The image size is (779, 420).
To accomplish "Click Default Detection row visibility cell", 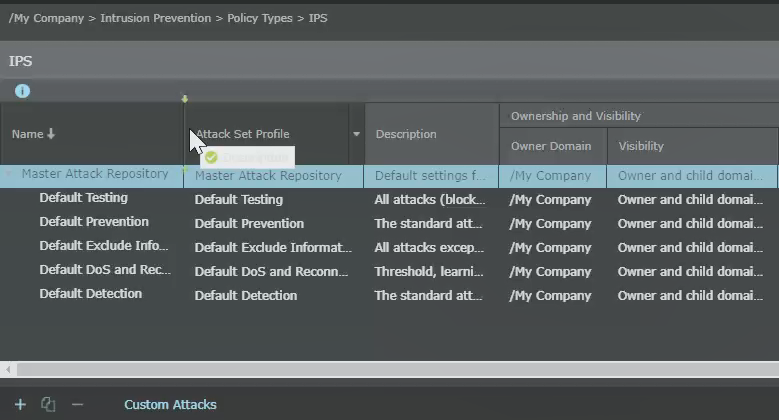I will (x=692, y=295).
